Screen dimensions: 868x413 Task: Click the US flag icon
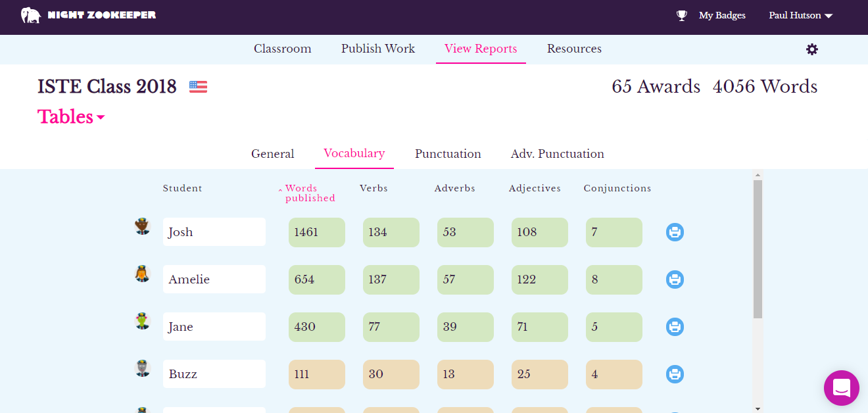tap(199, 87)
